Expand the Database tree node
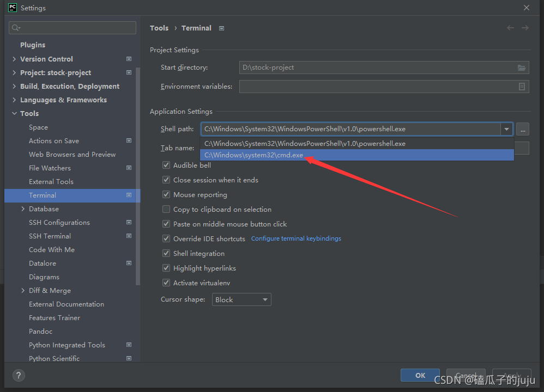Image resolution: width=544 pixels, height=392 pixels. pos(23,209)
